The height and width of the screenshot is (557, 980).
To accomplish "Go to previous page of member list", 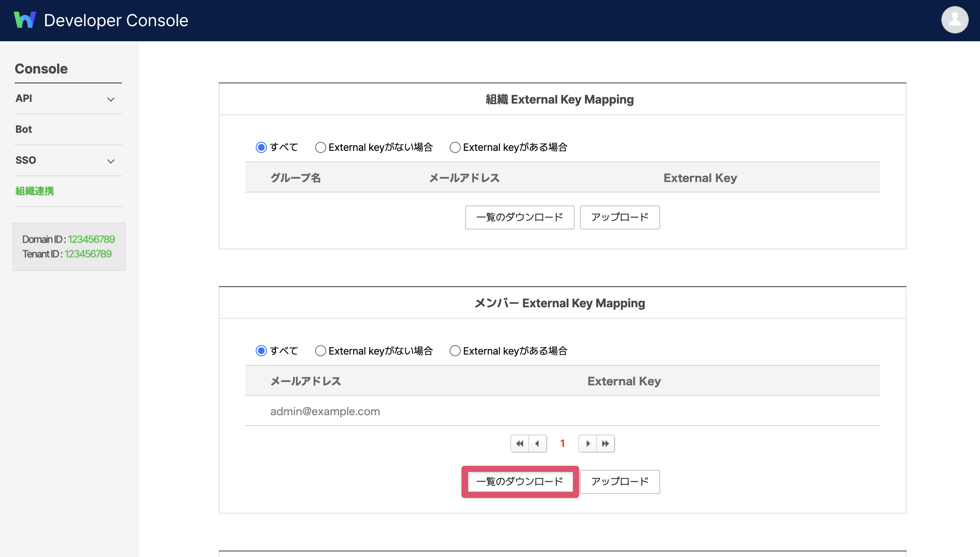I will 538,444.
